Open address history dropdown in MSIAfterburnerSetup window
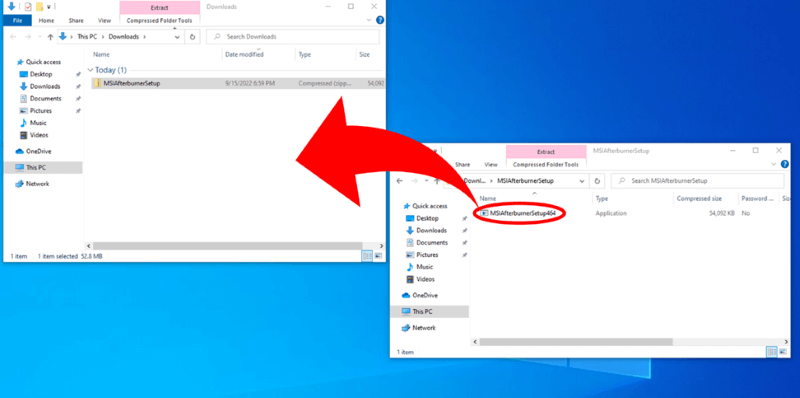This screenshot has width=800, height=398. point(583,181)
